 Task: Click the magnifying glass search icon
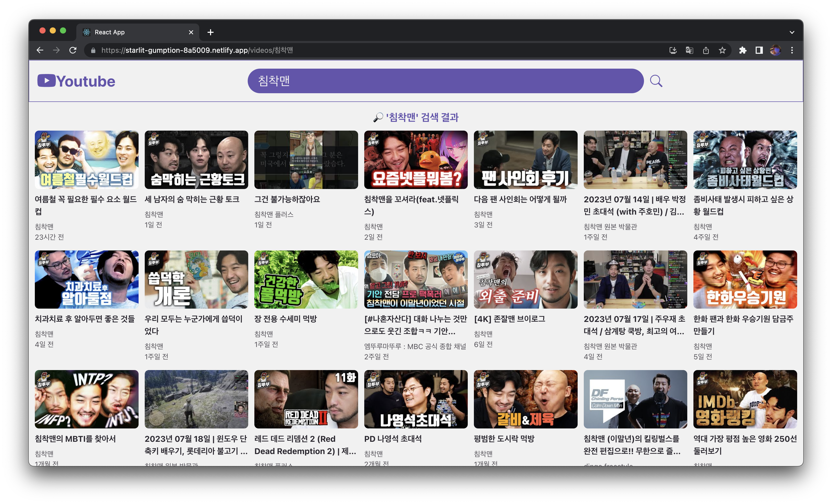click(x=656, y=81)
